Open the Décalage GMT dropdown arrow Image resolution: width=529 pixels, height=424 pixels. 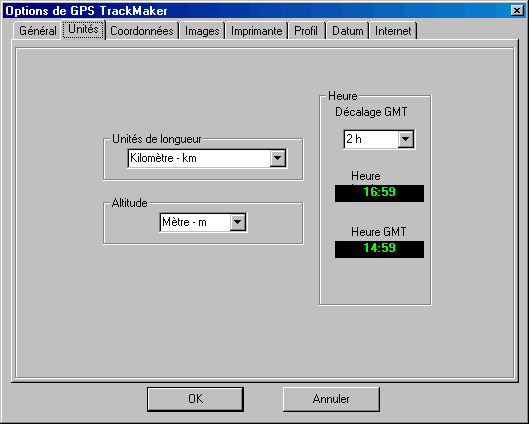pyautogui.click(x=406, y=139)
